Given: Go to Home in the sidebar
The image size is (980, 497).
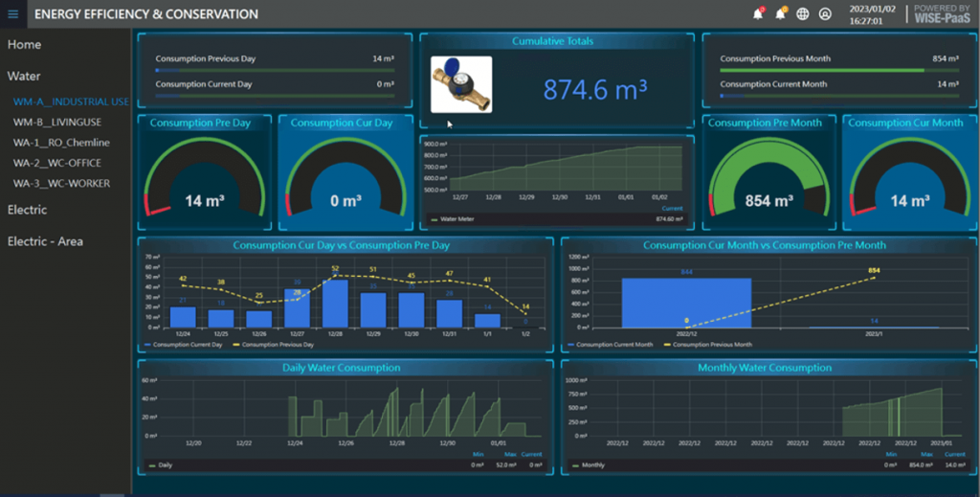Looking at the screenshot, I should pos(24,45).
